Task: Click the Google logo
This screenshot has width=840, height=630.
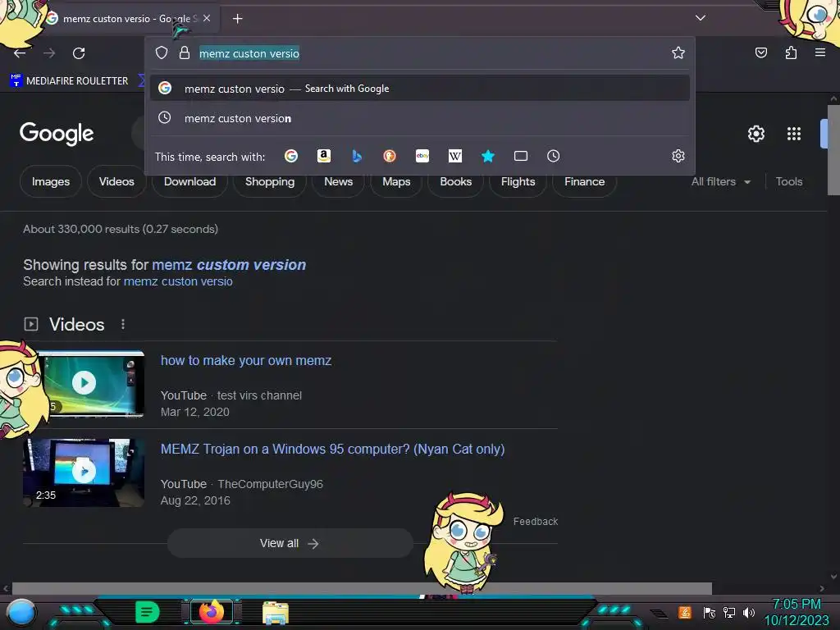Action: click(57, 134)
